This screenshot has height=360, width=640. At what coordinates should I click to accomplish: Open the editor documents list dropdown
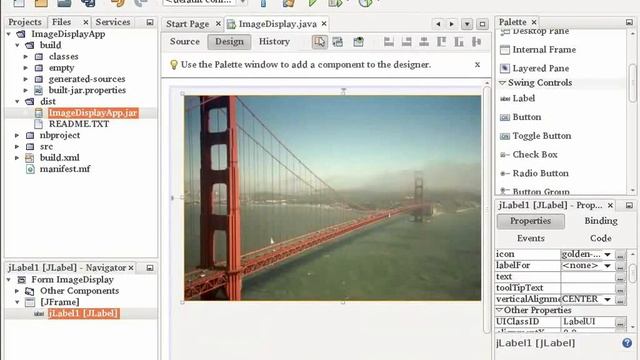467,24
